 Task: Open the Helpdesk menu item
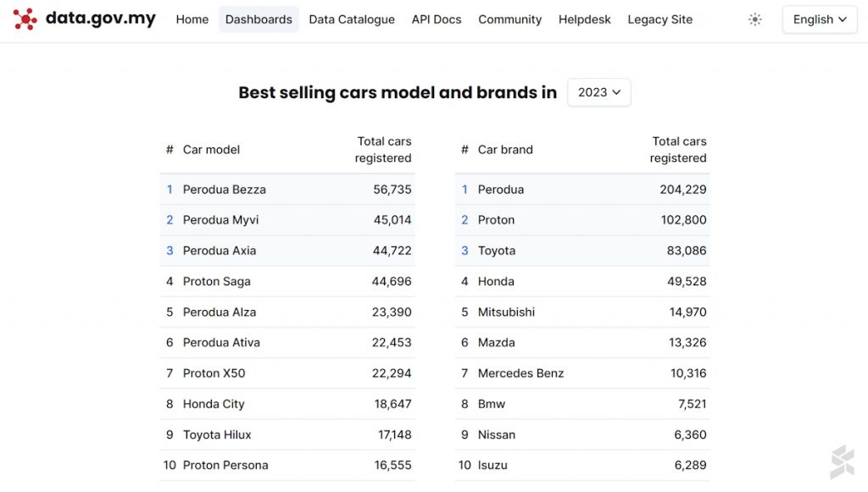click(x=584, y=19)
